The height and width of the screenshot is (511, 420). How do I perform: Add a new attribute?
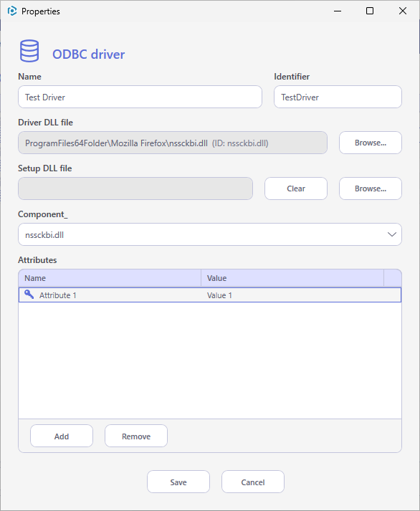pyautogui.click(x=62, y=436)
